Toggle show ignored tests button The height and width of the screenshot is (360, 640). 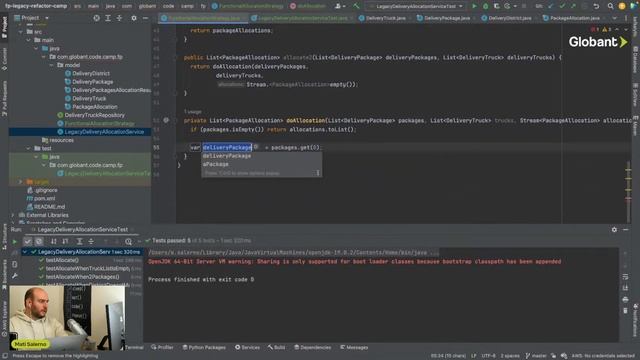tap(39, 242)
